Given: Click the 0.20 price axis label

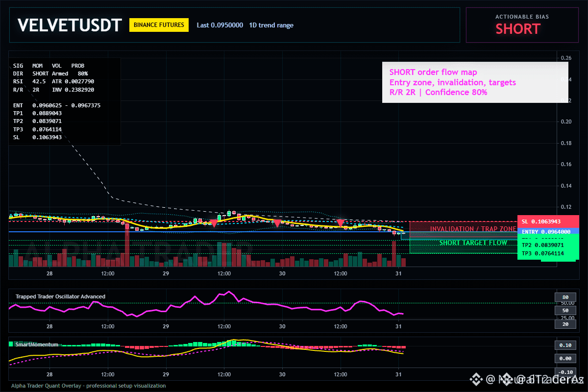Looking at the screenshot, I should (566, 122).
